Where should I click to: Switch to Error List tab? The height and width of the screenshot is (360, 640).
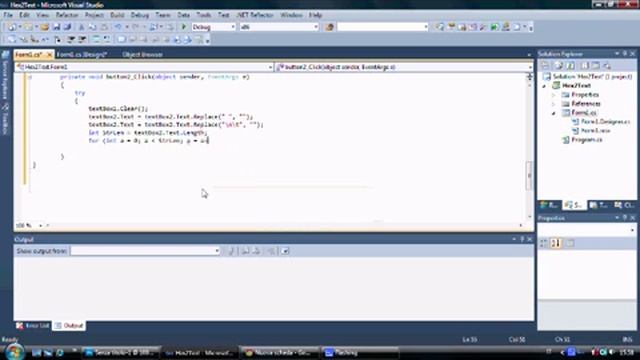click(x=33, y=326)
